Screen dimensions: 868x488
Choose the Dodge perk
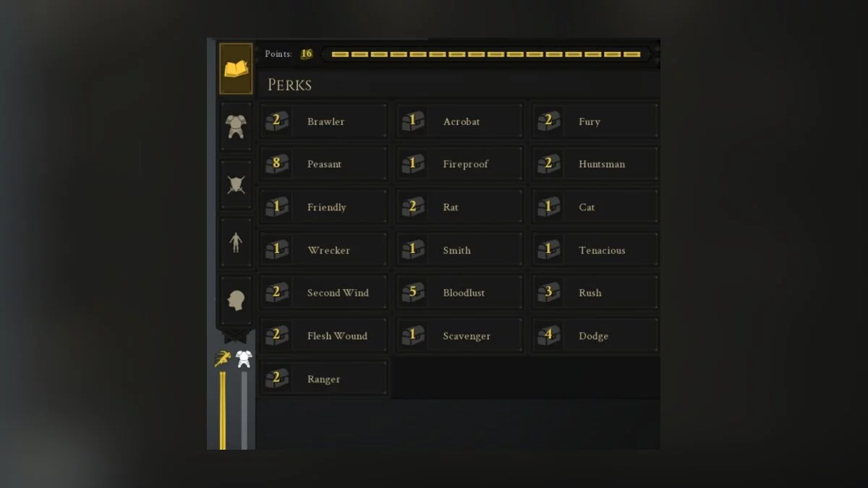coord(595,335)
